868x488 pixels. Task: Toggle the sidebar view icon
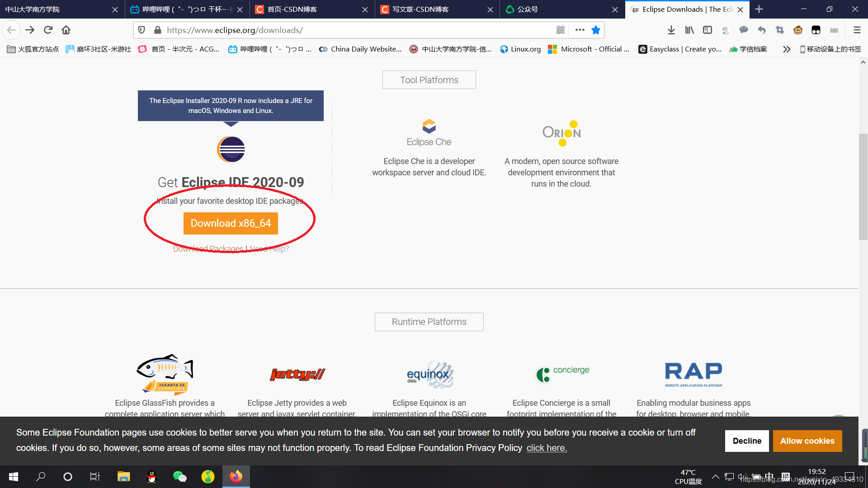click(708, 30)
